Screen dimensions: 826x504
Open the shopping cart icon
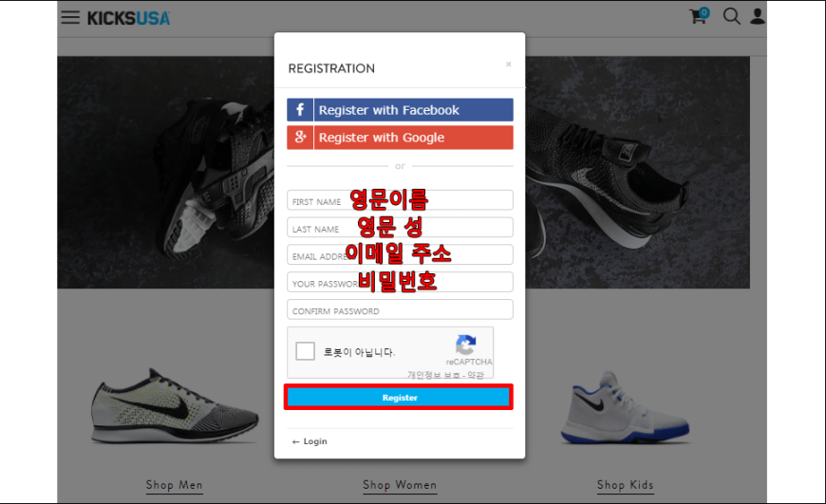(x=699, y=16)
